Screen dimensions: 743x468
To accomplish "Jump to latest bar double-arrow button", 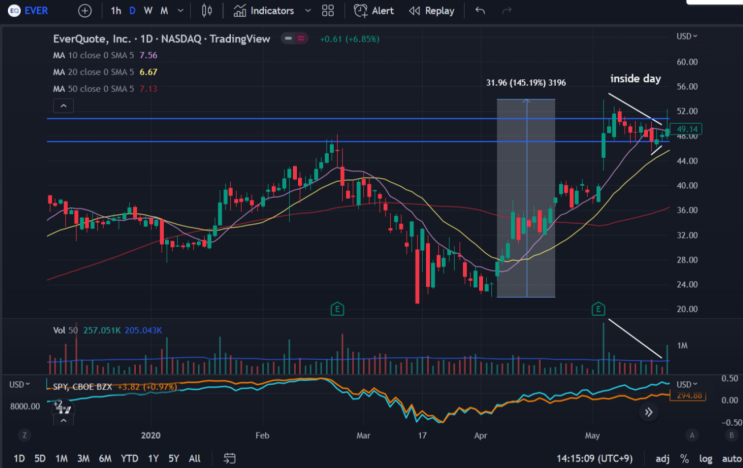I will [x=648, y=412].
